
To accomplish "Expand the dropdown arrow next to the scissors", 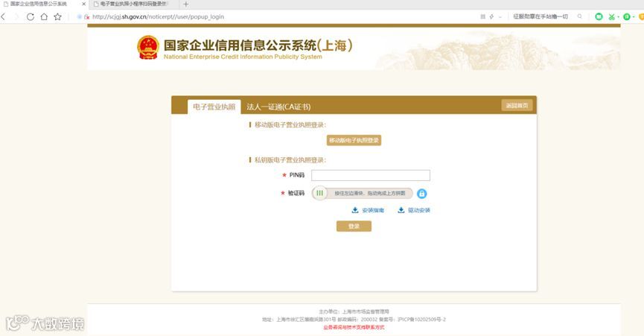I will coord(618,17).
